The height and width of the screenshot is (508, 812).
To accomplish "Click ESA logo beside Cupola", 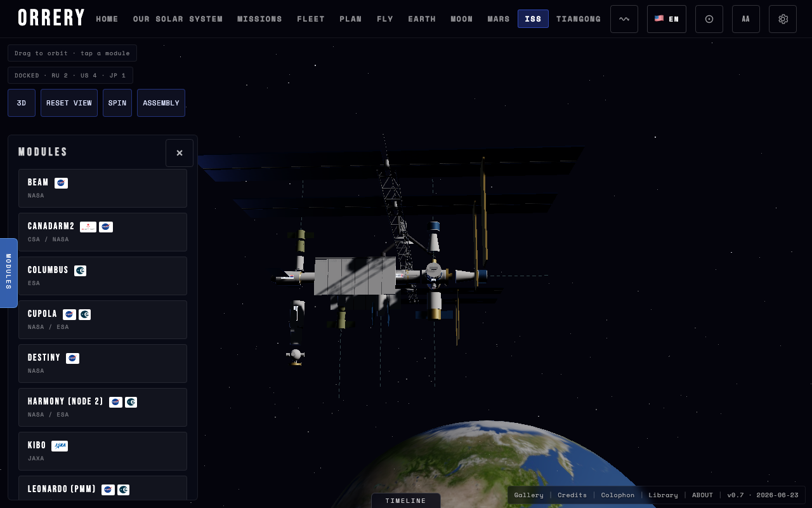I will coord(85,314).
